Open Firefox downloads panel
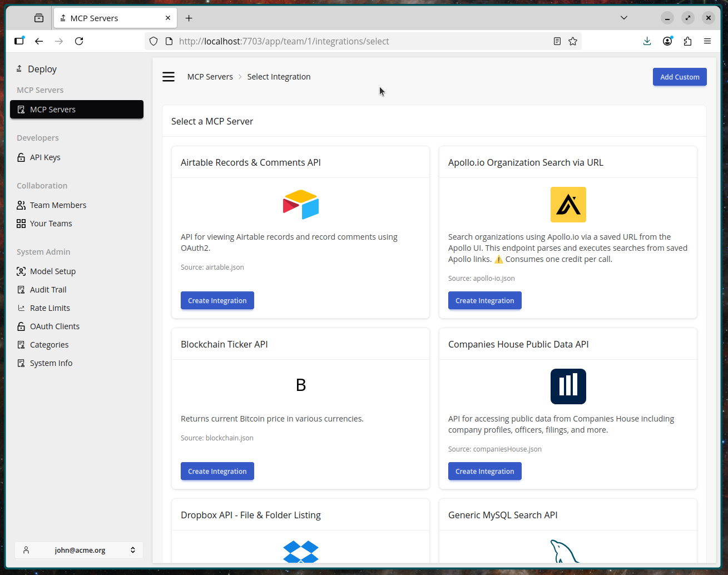This screenshot has height=575, width=728. (647, 41)
